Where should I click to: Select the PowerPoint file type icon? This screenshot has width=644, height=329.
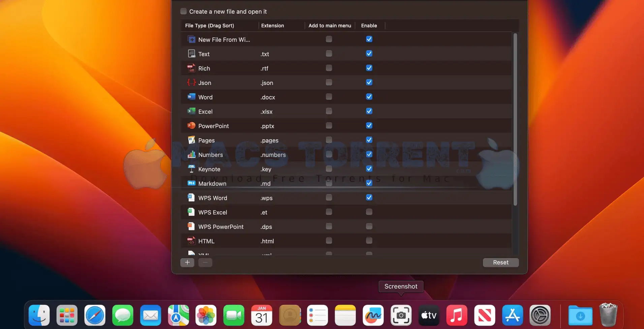pos(191,126)
